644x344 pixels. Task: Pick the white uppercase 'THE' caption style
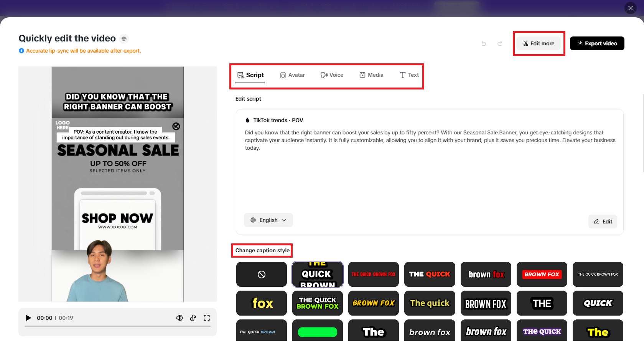pyautogui.click(x=542, y=303)
